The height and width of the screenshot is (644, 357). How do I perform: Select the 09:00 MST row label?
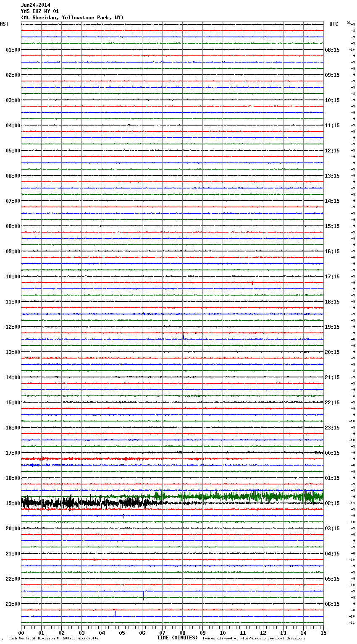(13, 251)
